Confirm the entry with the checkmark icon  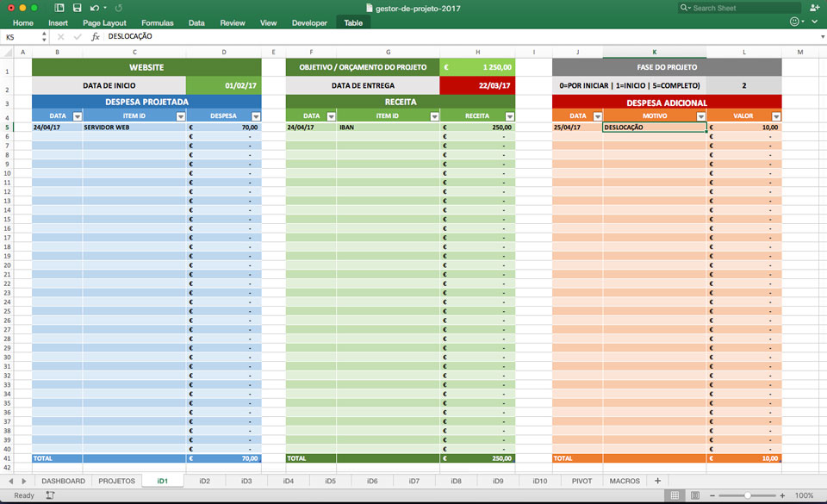[78, 36]
